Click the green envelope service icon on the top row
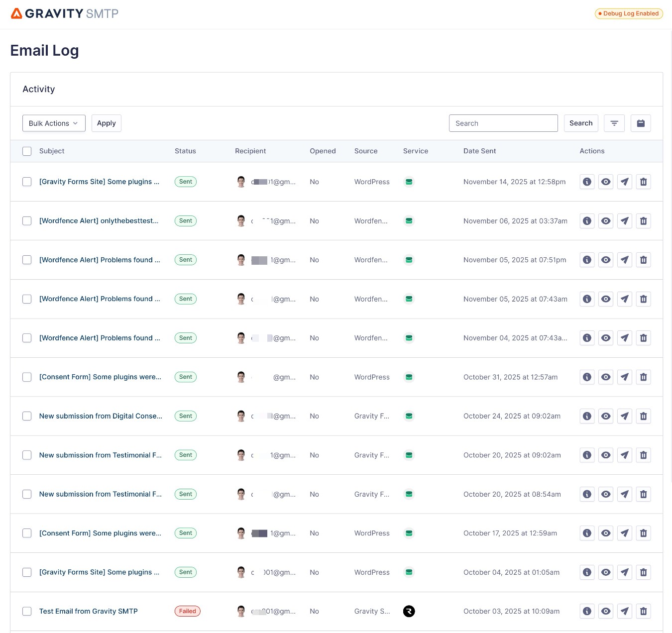This screenshot has height=633, width=672. (x=409, y=182)
